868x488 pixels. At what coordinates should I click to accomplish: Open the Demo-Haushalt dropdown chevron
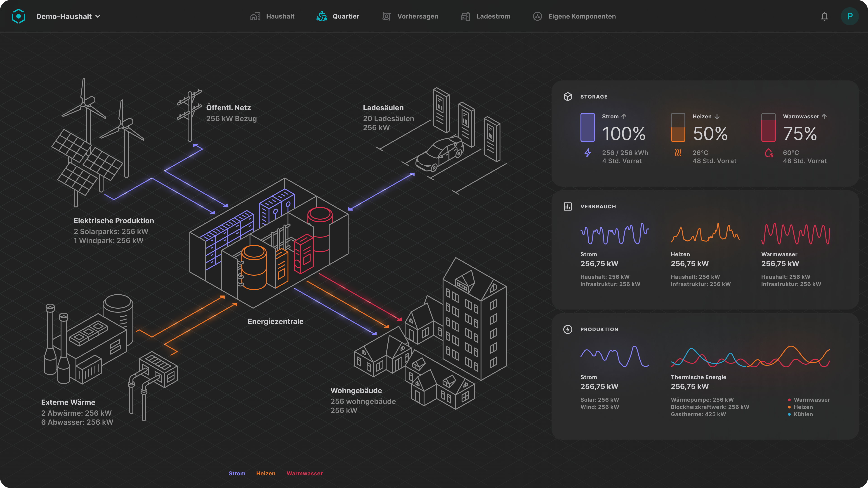[98, 16]
